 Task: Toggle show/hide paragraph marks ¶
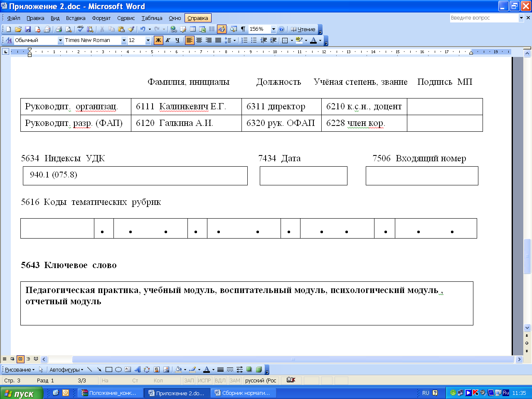pyautogui.click(x=243, y=29)
